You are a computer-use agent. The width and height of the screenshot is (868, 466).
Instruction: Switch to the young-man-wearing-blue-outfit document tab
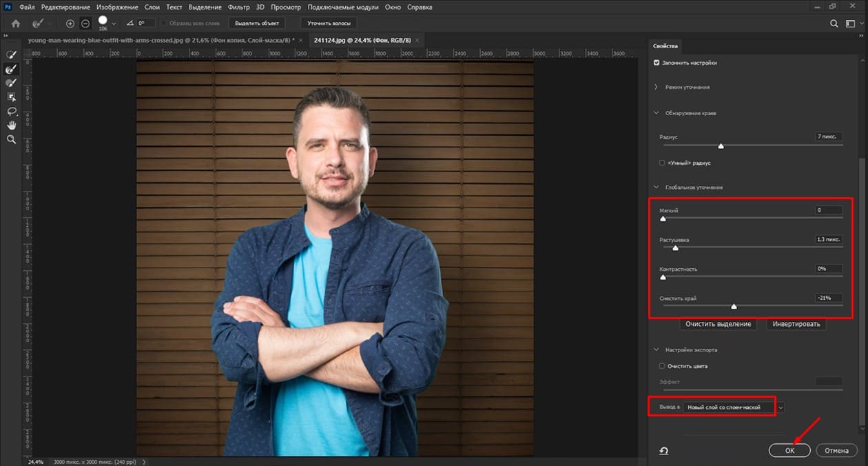(x=161, y=40)
